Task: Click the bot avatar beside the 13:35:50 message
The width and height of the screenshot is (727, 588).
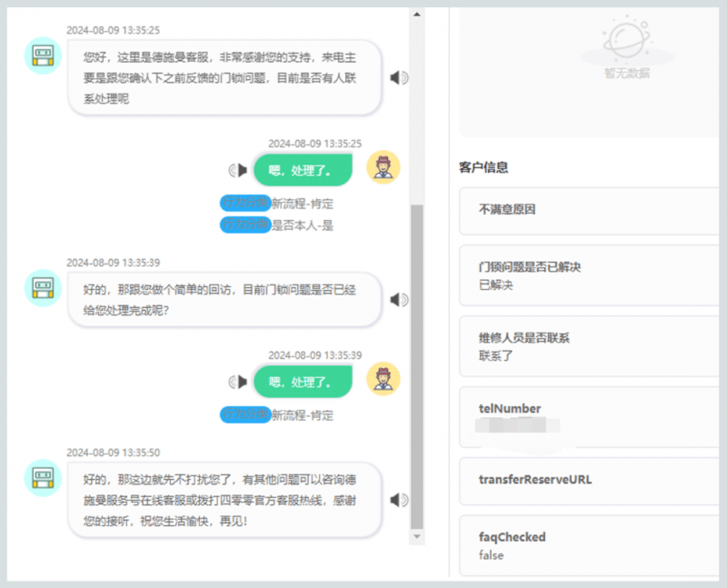Action: (x=43, y=478)
